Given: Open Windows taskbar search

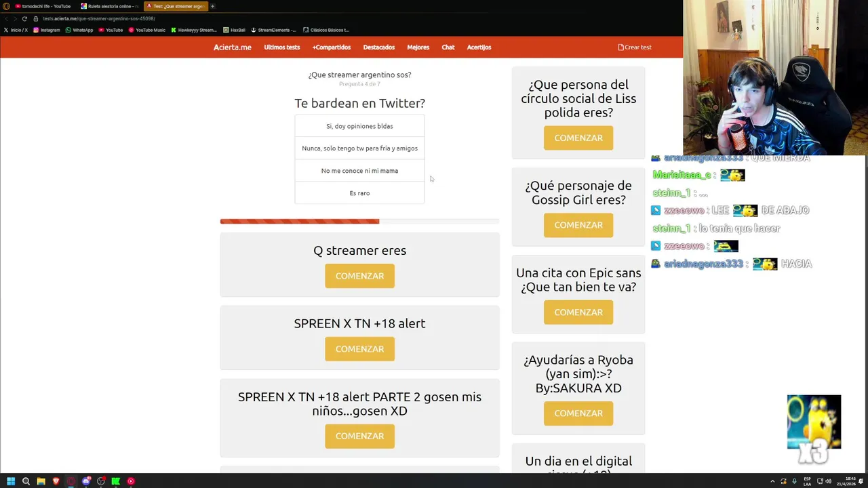Looking at the screenshot, I should click(26, 481).
